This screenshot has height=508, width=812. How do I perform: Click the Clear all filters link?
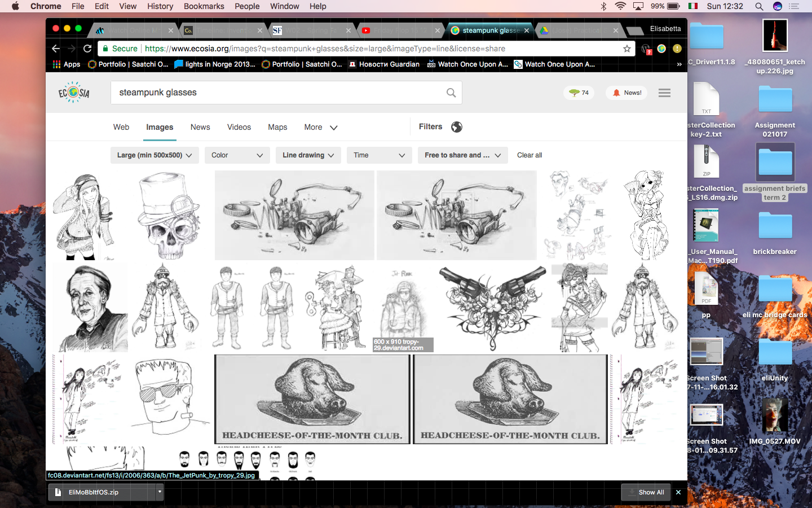coord(529,155)
